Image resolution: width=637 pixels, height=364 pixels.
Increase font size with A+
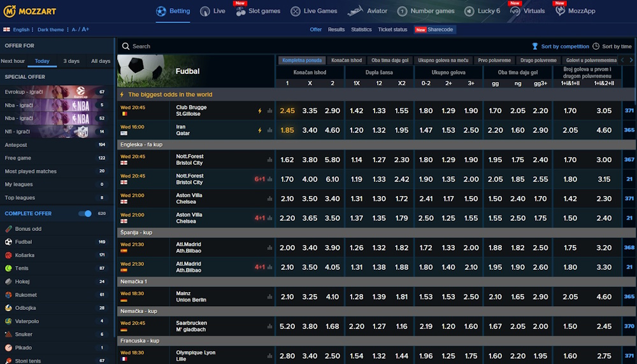pos(85,29)
